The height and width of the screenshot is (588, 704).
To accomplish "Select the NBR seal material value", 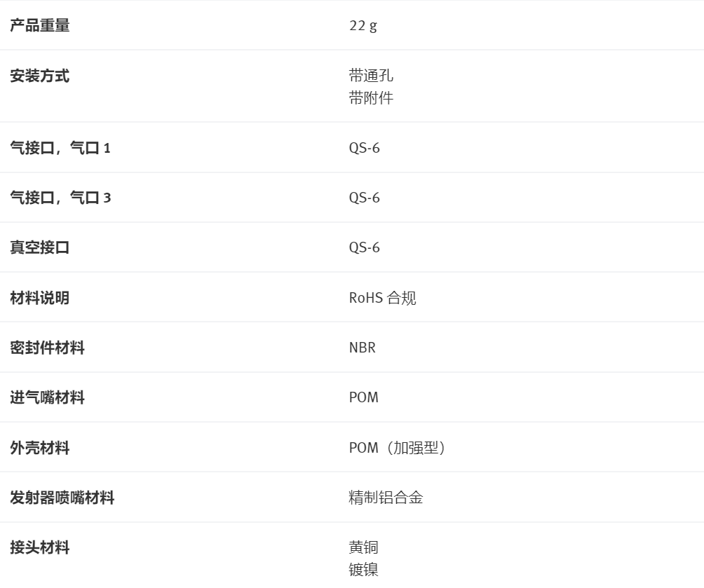I will tap(363, 348).
